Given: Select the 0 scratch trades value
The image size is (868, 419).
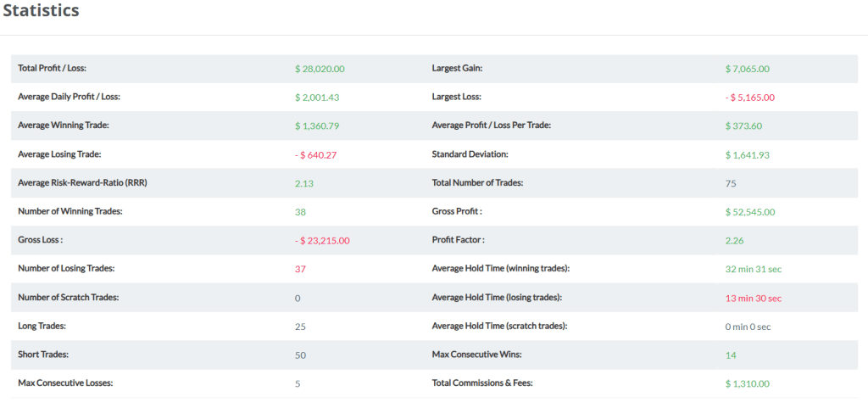Looking at the screenshot, I should tap(298, 299).
